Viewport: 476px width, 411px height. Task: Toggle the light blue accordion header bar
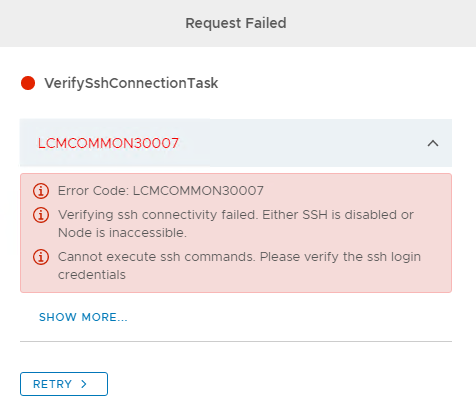236,143
